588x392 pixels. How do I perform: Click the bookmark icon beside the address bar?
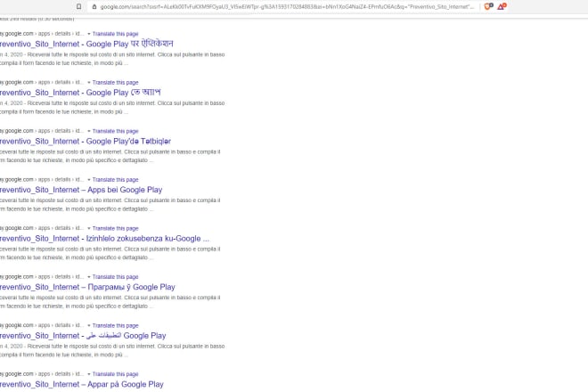click(x=78, y=6)
